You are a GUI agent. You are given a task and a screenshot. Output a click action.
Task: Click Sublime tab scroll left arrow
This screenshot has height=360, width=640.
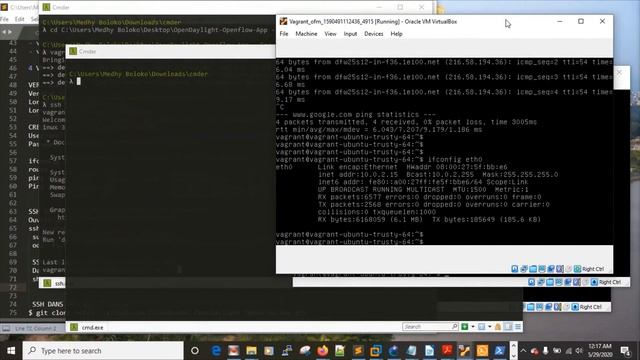[x=4, y=32]
